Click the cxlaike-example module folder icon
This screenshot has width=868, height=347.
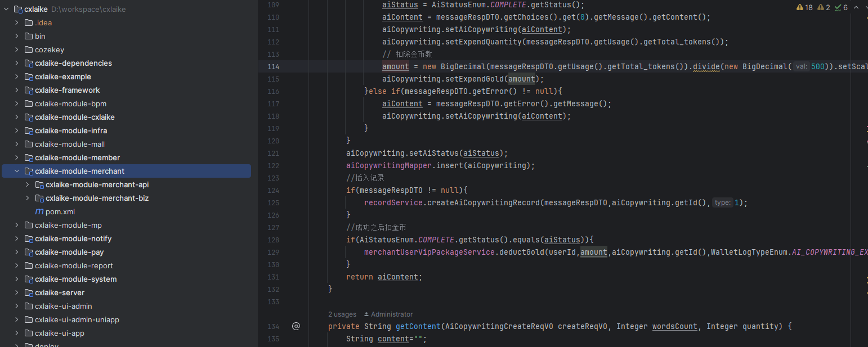(29, 76)
